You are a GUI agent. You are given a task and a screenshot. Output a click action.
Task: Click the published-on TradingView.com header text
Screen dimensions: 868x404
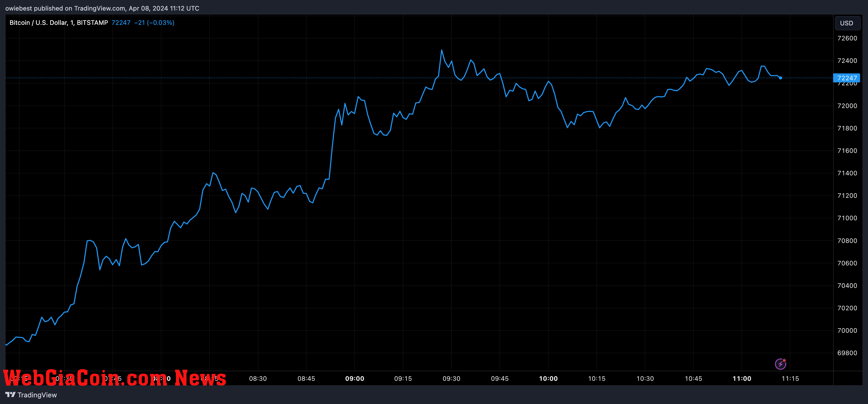point(102,8)
